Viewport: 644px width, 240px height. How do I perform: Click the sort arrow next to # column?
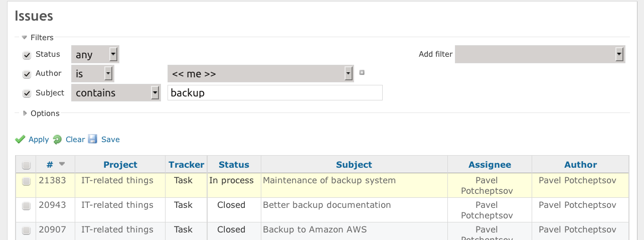coord(62,164)
